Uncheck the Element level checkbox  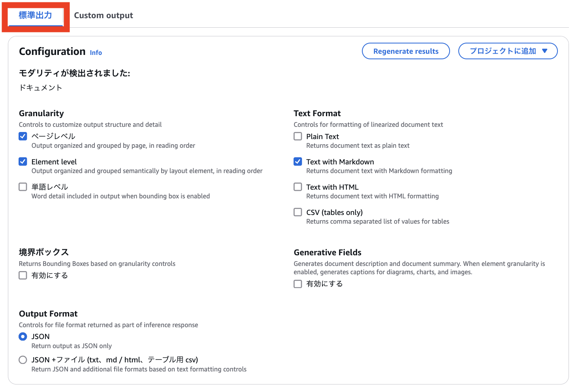[x=23, y=162]
